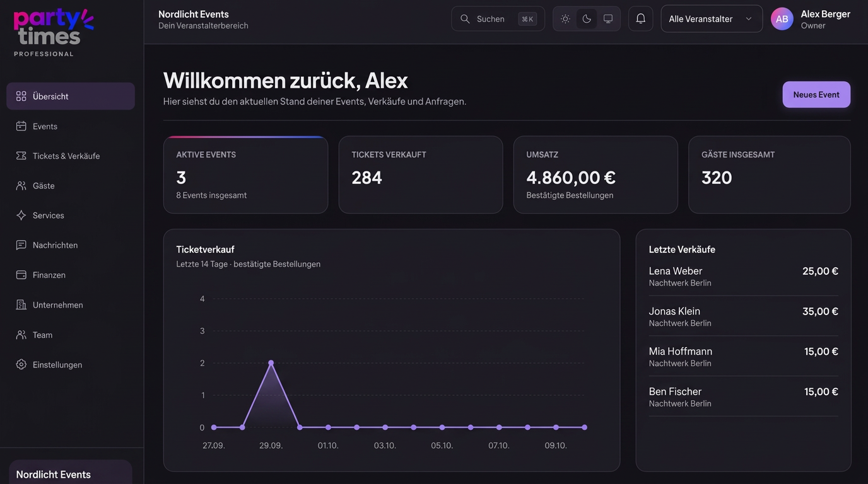Click the Unternehmen building icon
This screenshot has width=868, height=484.
click(21, 305)
